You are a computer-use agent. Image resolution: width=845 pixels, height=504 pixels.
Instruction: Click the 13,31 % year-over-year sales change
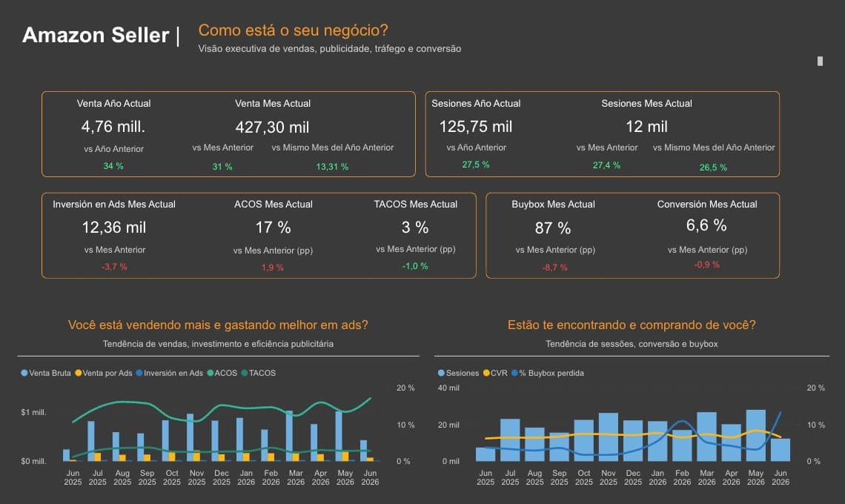click(x=332, y=167)
